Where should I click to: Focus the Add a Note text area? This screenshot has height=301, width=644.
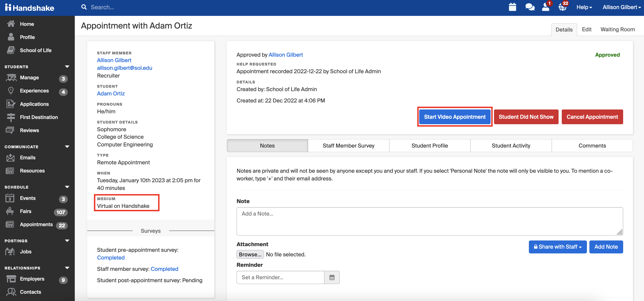(x=429, y=221)
